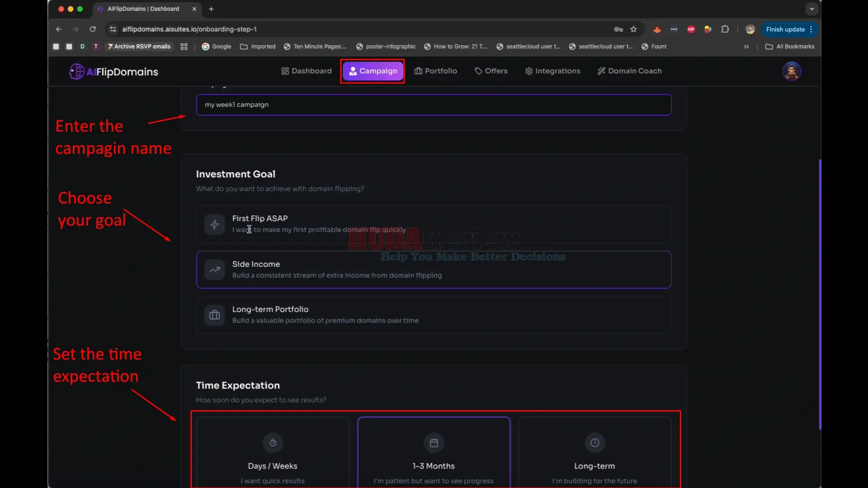Click "How soon do you expect to see results?"
Image resolution: width=868 pixels, height=488 pixels.
261,400
